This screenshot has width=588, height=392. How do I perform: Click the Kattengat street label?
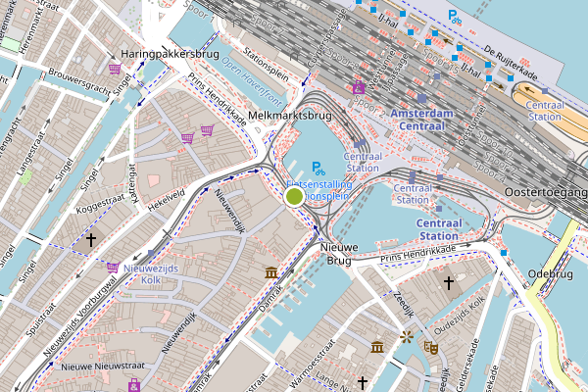coord(133,184)
